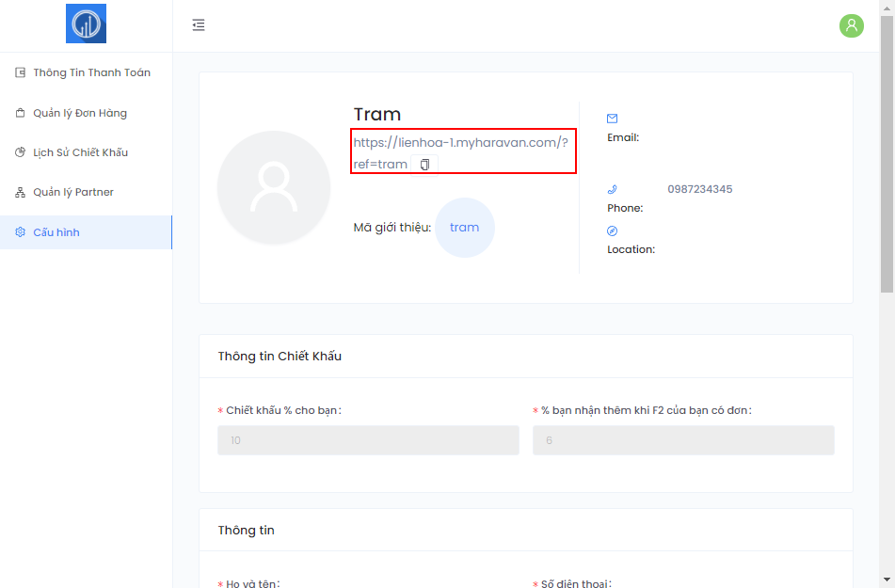The image size is (895, 588).
Task: Click the Cấu hình gear icon
Action: pos(20,232)
